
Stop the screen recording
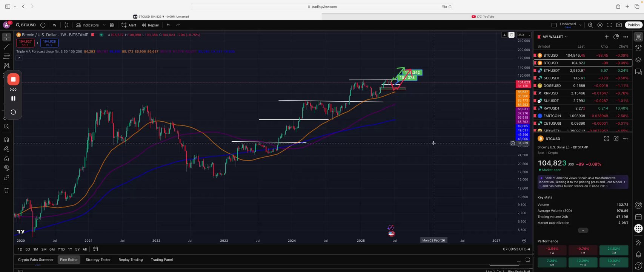tap(13, 79)
